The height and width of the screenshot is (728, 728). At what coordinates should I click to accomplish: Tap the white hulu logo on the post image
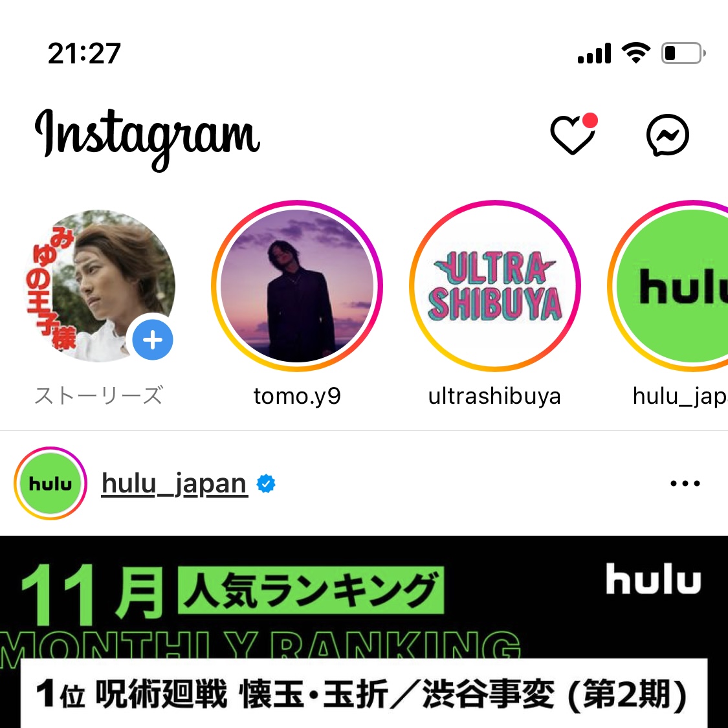coord(653,579)
